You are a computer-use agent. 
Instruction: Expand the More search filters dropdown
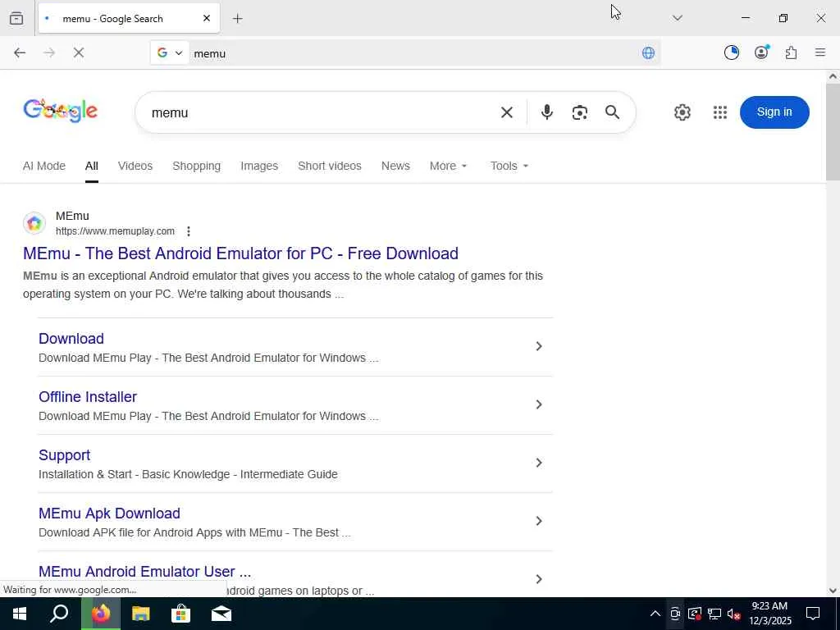[449, 166]
